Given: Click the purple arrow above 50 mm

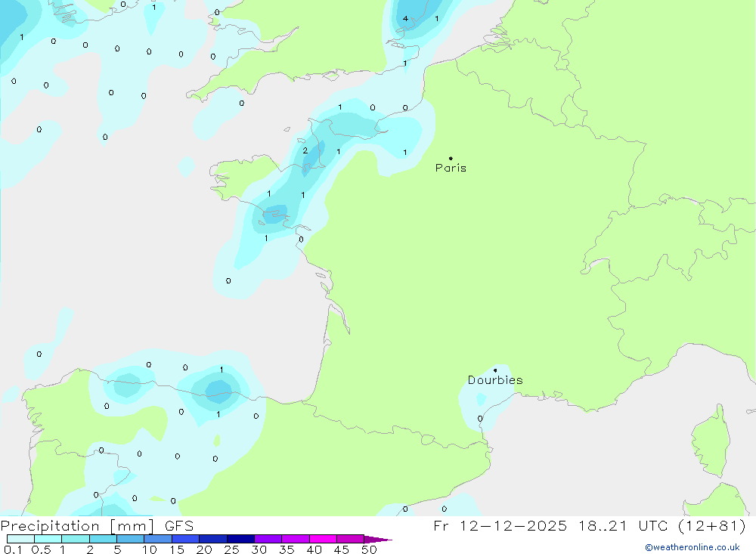Looking at the screenshot, I should pyautogui.click(x=377, y=539).
